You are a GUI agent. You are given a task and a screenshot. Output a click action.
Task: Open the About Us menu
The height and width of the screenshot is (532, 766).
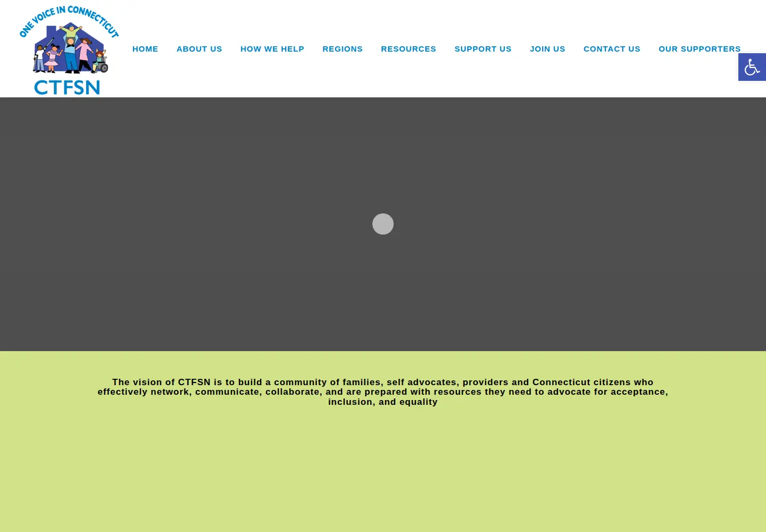(199, 49)
